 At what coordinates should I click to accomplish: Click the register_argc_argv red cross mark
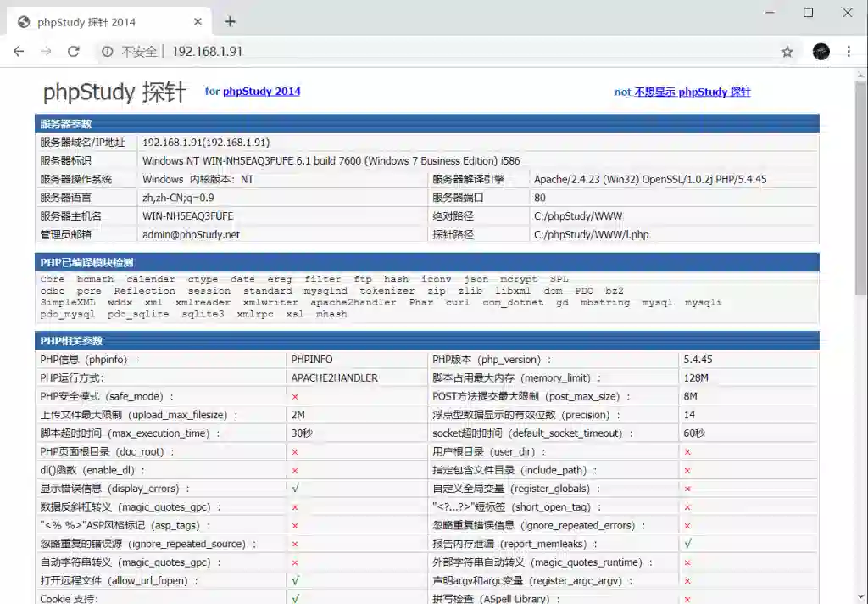pos(687,581)
